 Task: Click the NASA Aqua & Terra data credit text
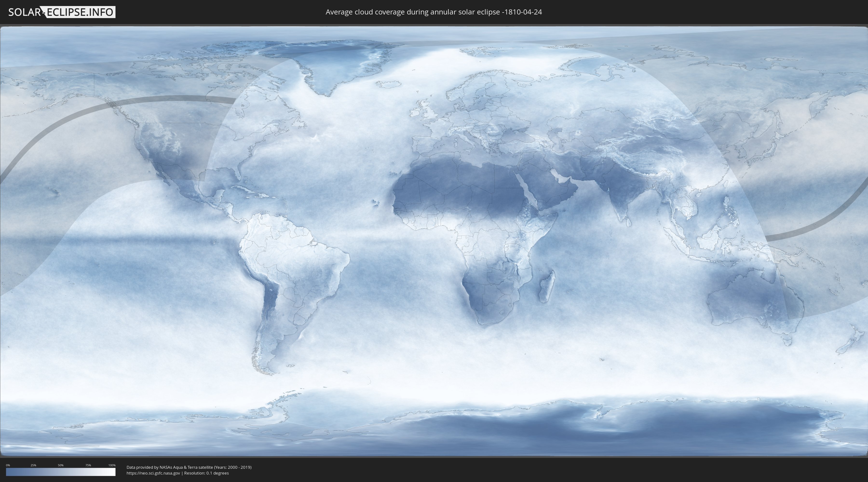pyautogui.click(x=189, y=467)
